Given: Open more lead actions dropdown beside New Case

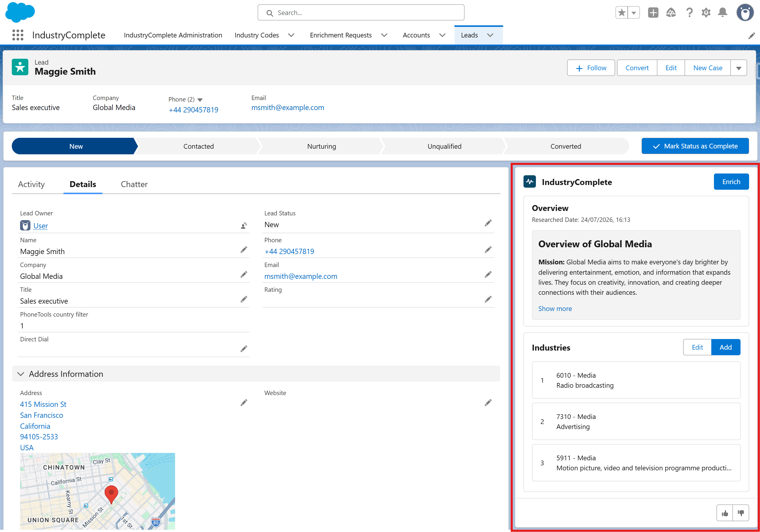Looking at the screenshot, I should click(739, 68).
